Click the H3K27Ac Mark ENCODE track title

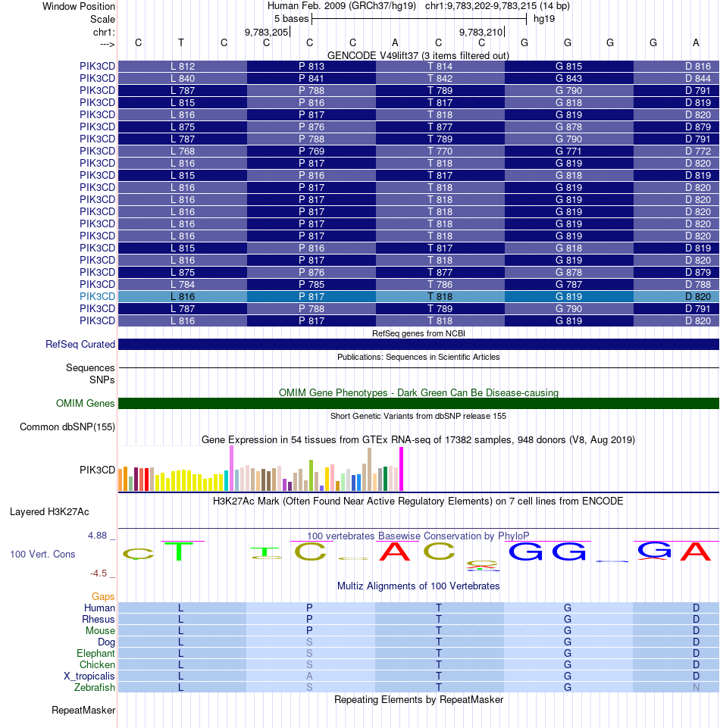pyautogui.click(x=418, y=501)
